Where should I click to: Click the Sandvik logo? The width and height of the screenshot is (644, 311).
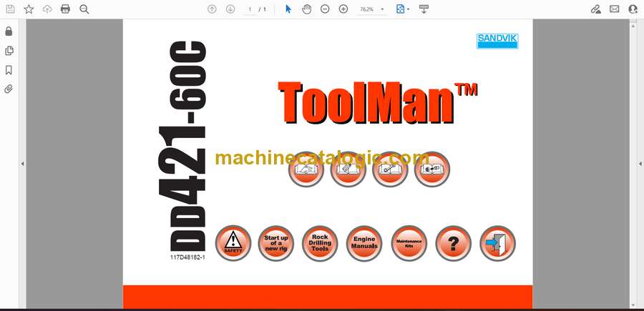click(497, 41)
